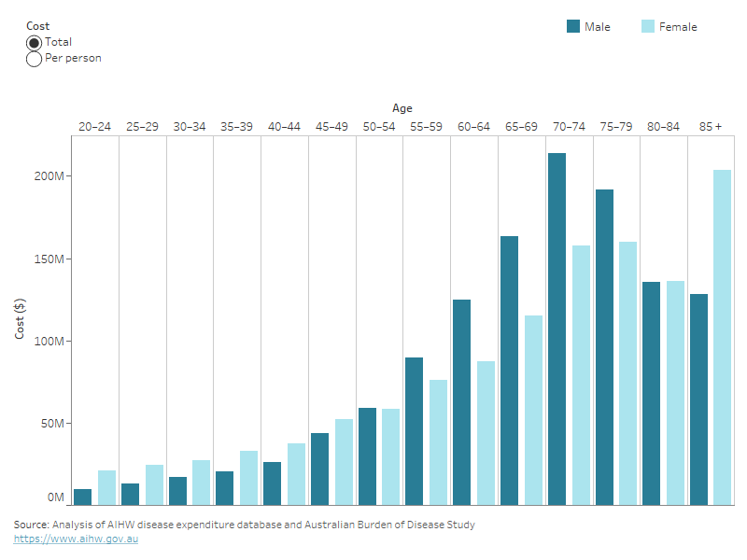Select the Age axis title
Image resolution: width=747 pixels, height=560 pixels.
click(x=402, y=107)
